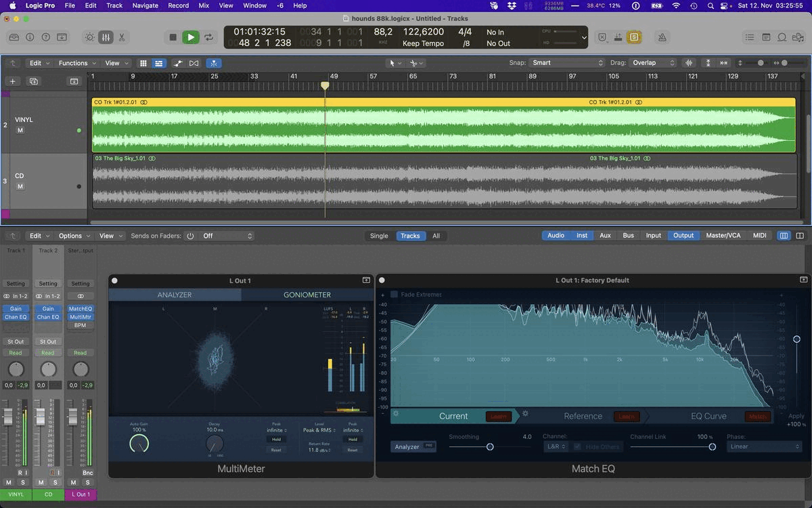Viewport: 812px width, 508px height.
Task: Switch Mixer to All view
Action: [436, 236]
